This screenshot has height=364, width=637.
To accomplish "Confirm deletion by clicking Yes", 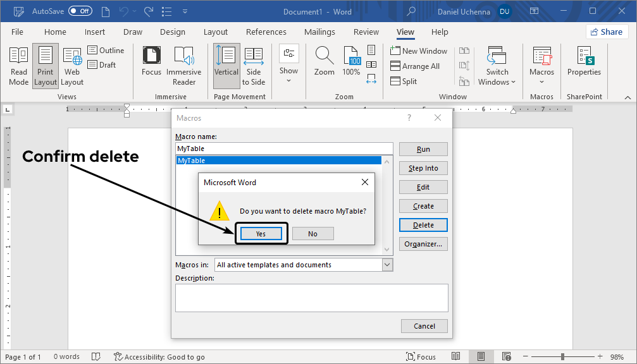I will [x=261, y=233].
